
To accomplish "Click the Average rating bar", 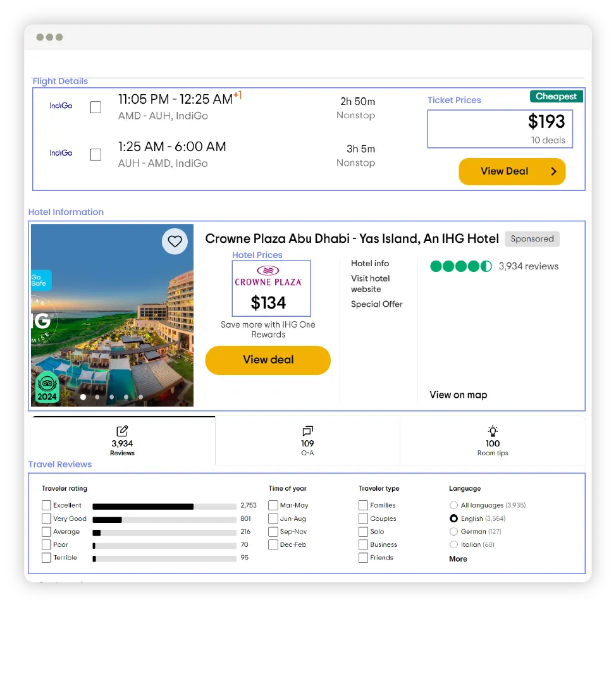I will (x=164, y=533).
